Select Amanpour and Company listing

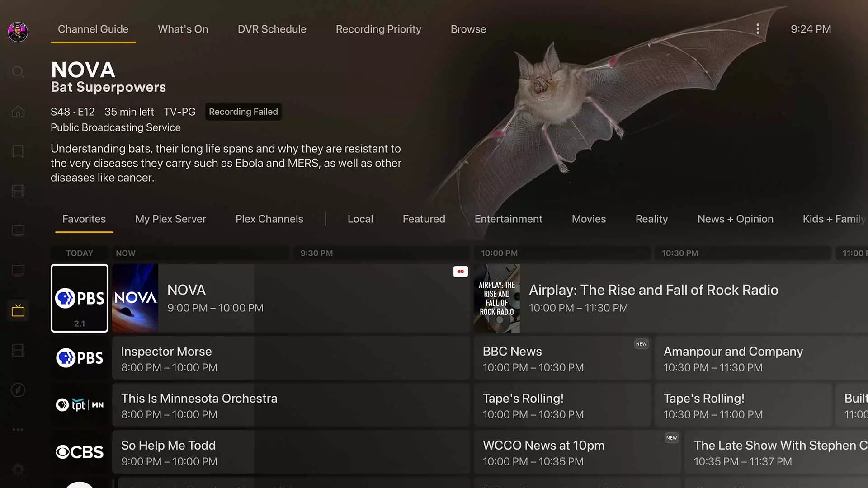point(761,358)
